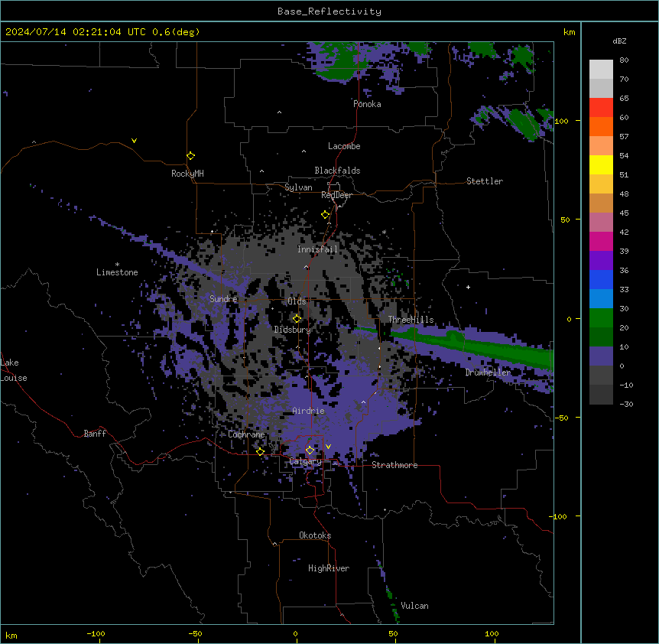Pick the bright green 20-30 dBZ legend band
Screen dimensions: 659x644
pyautogui.click(x=601, y=318)
